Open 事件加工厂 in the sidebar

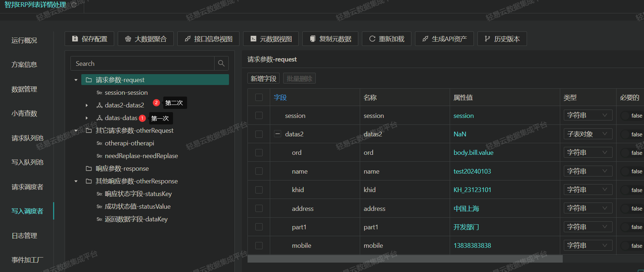pos(27,260)
